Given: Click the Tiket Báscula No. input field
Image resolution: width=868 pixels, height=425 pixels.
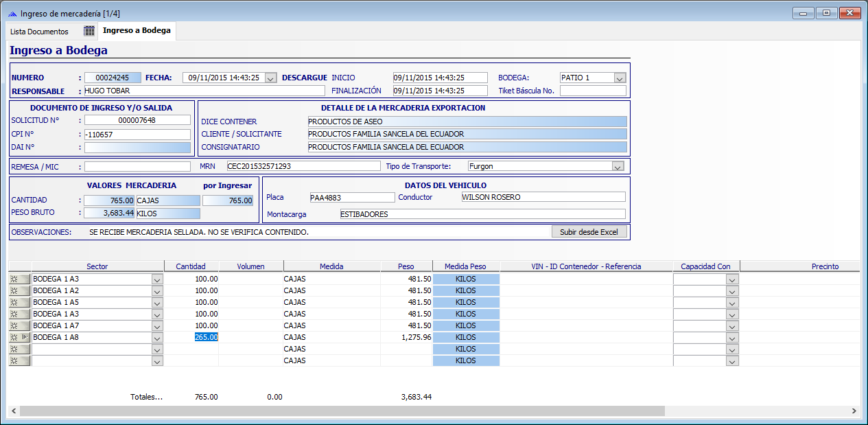Looking at the screenshot, I should tap(593, 91).
